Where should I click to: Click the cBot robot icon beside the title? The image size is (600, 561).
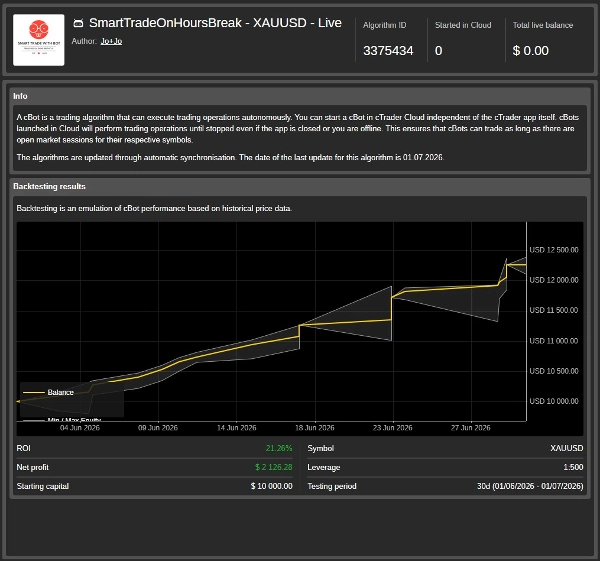pyautogui.click(x=78, y=23)
